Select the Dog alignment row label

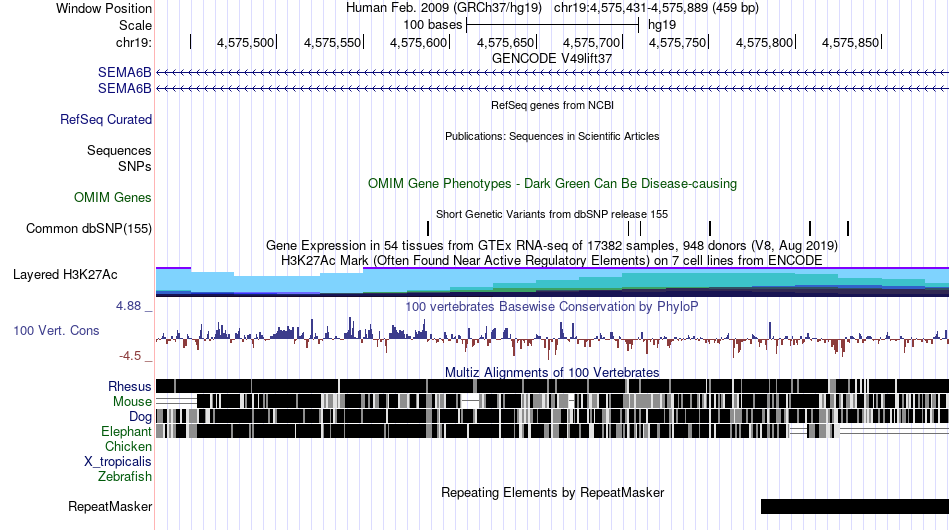(140, 417)
